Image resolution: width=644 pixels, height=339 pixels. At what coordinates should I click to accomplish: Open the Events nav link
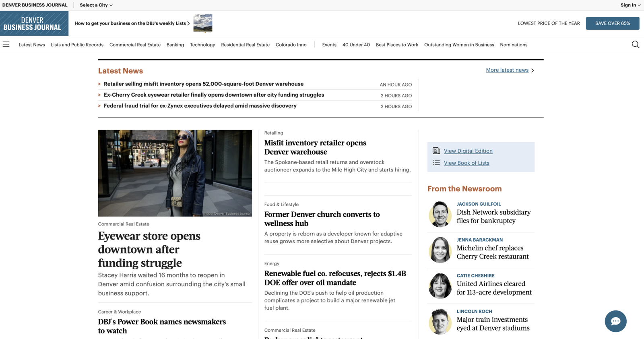(x=329, y=45)
